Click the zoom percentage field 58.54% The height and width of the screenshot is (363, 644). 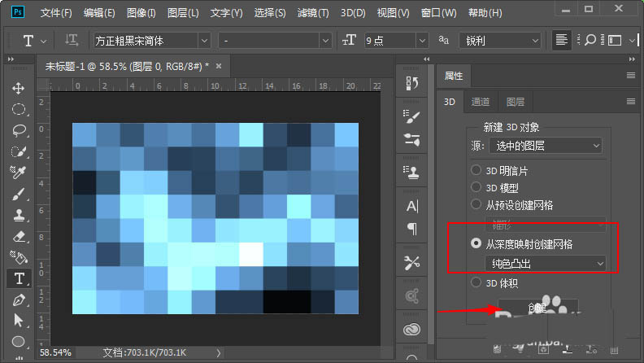click(x=56, y=352)
